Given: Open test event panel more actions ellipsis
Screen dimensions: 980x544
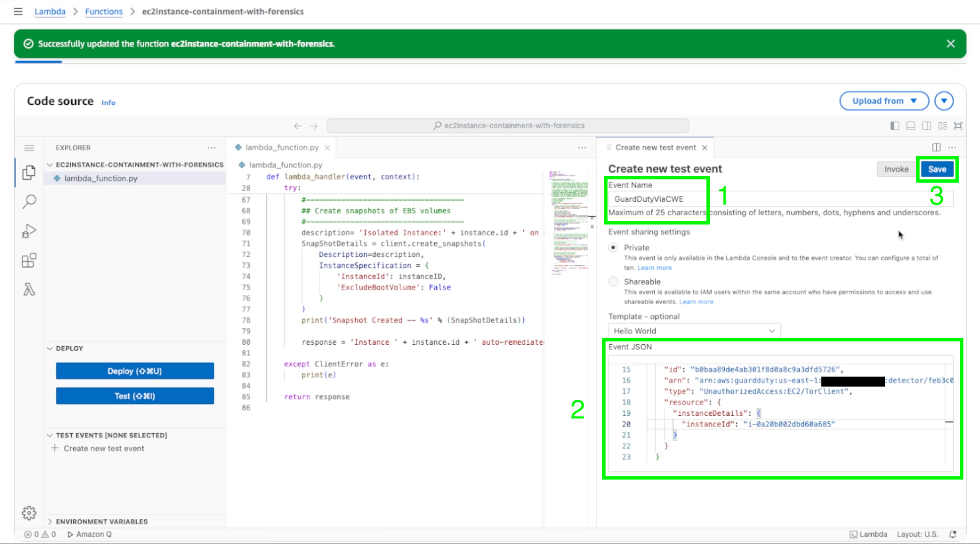Looking at the screenshot, I should tap(952, 147).
